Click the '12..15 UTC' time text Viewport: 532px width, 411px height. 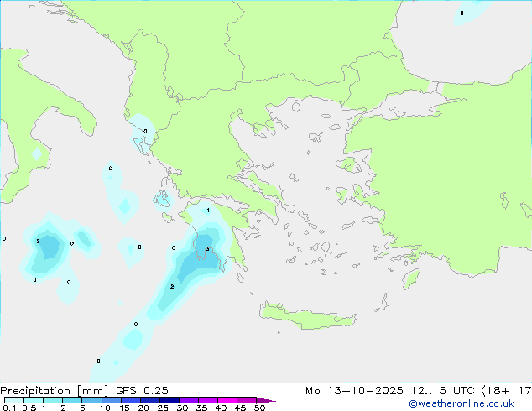[x=442, y=391]
